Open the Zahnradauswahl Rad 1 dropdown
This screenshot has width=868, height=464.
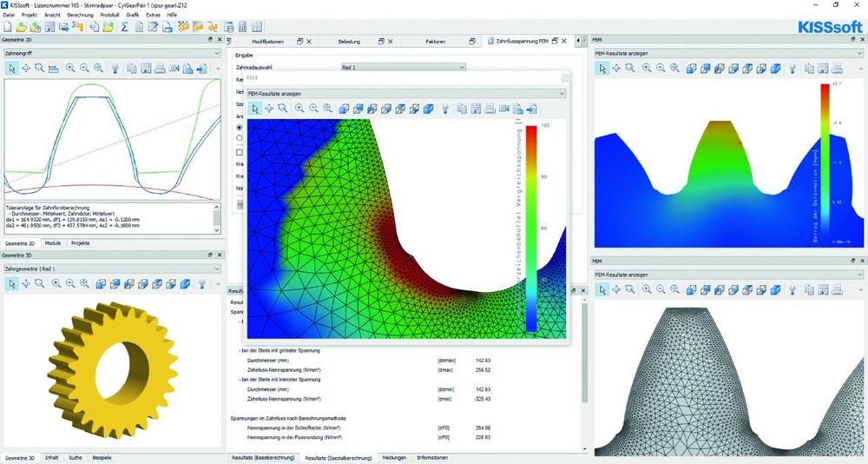pyautogui.click(x=404, y=67)
